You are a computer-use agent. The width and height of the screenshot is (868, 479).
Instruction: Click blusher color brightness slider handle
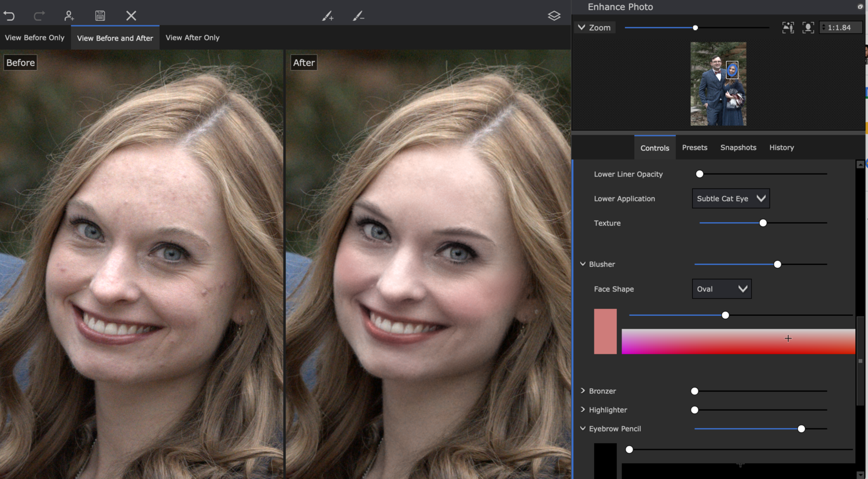[x=726, y=315]
